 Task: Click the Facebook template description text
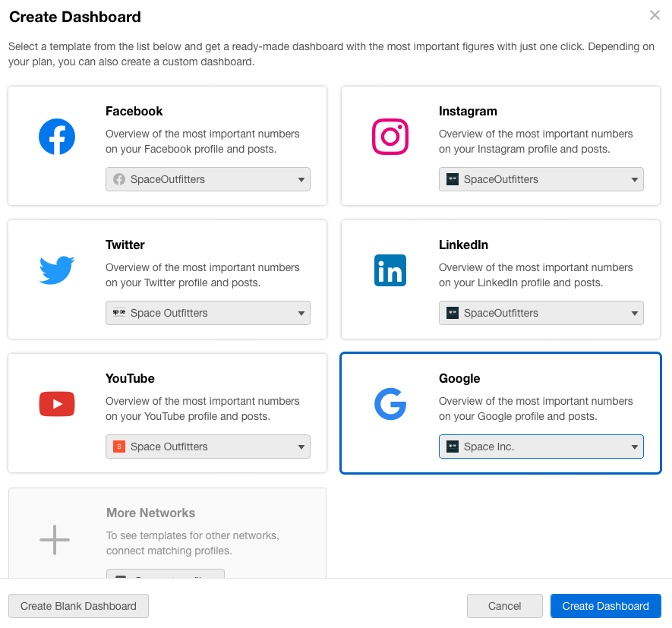(x=202, y=141)
